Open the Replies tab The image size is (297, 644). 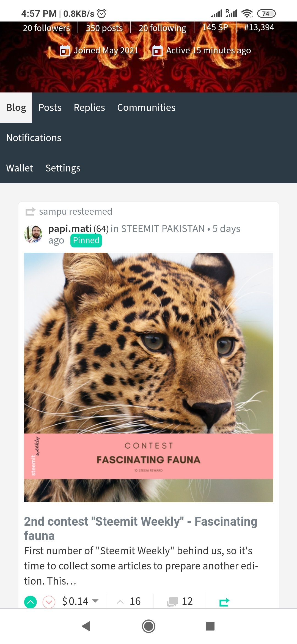click(89, 108)
